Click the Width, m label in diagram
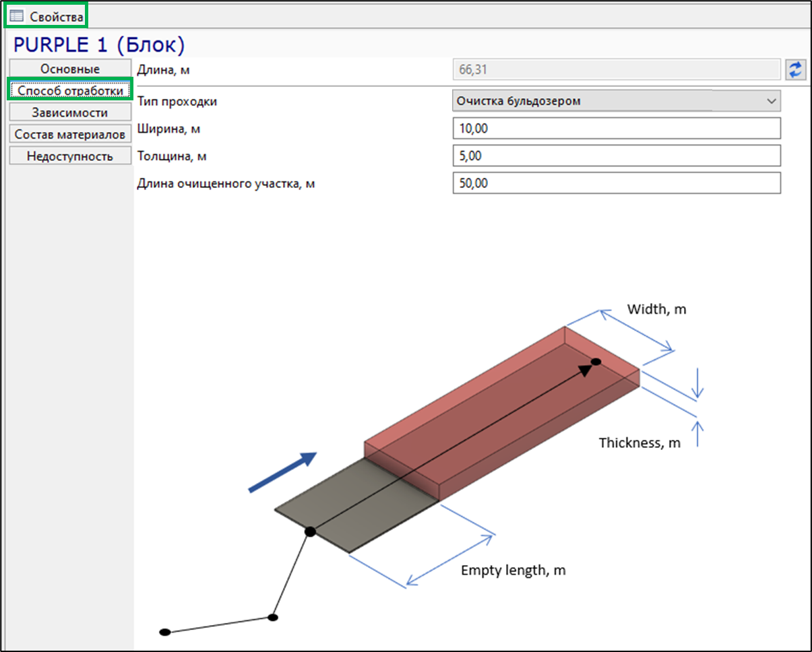This screenshot has height=652, width=812. pyautogui.click(x=657, y=310)
